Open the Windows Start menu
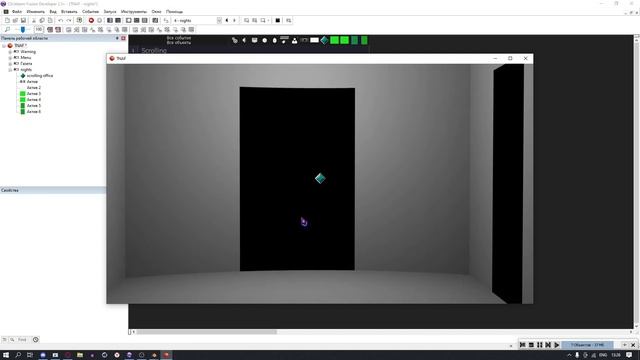This screenshot has width=640, height=360. coord(6,355)
